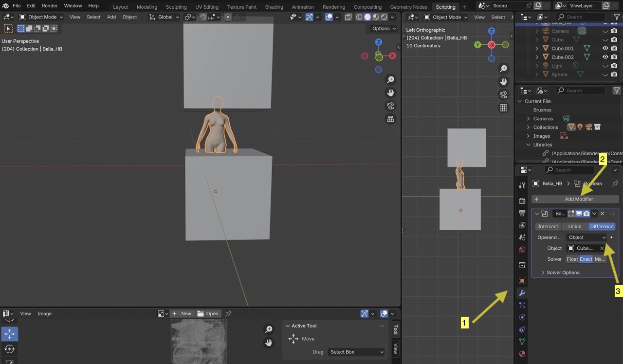Open the Object properties tab
This screenshot has width=623, height=364.
pyautogui.click(x=522, y=281)
